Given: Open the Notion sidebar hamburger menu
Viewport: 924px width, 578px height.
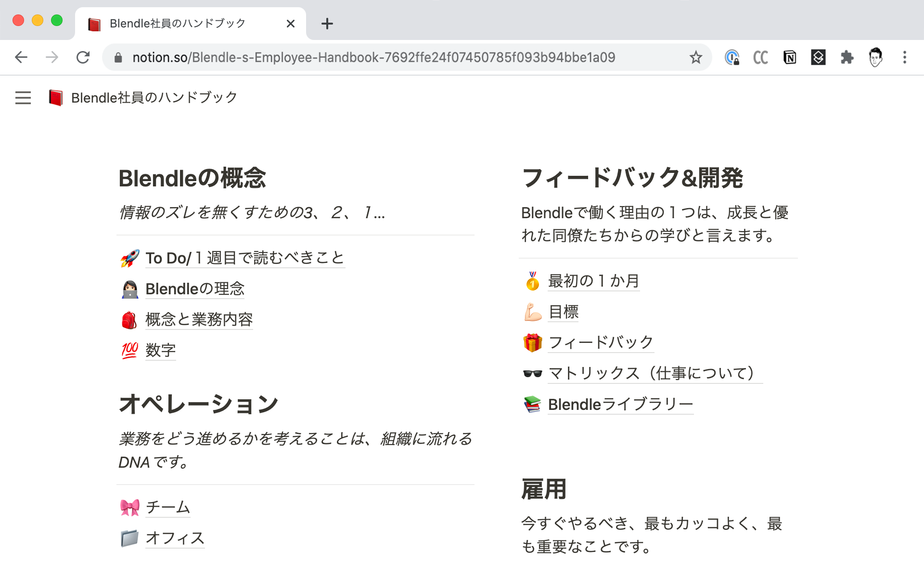Looking at the screenshot, I should (23, 98).
